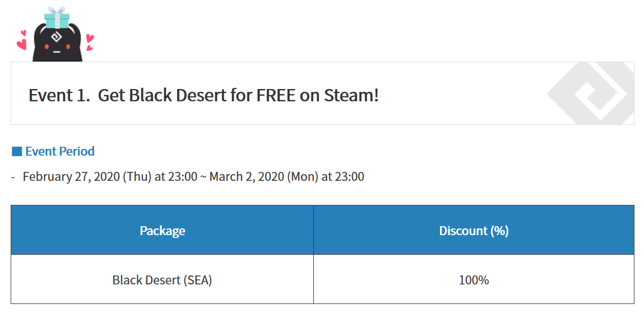Click the March 2, 2020 end date
The image size is (644, 318).
247,177
